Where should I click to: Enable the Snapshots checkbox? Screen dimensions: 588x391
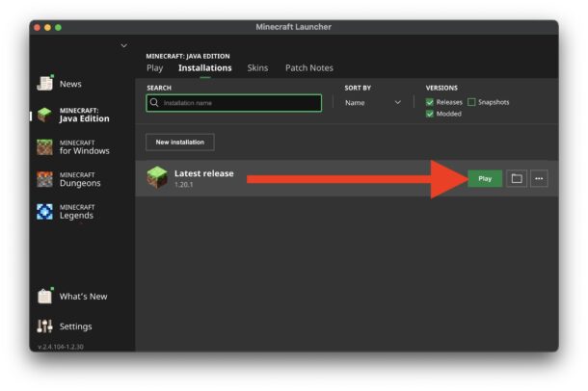tap(471, 102)
